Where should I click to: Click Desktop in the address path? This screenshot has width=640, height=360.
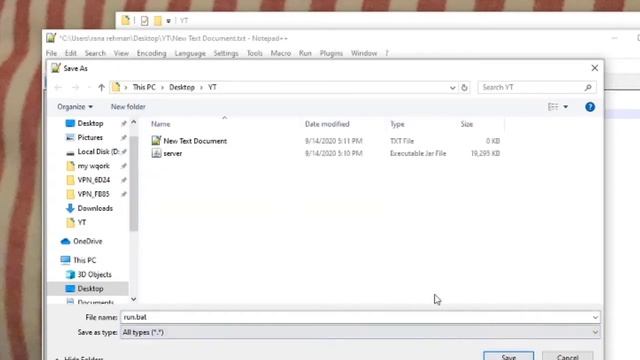pos(182,87)
